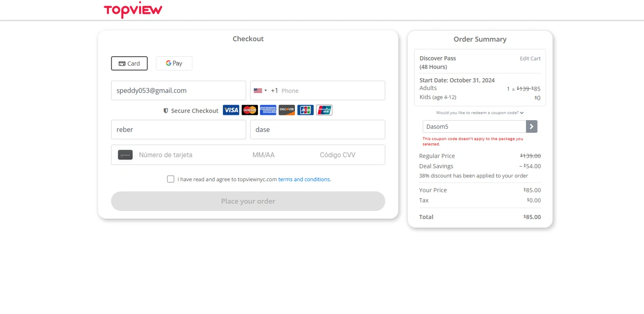Click the Visa card logo
Image resolution: width=644 pixels, height=314 pixels.
click(231, 110)
